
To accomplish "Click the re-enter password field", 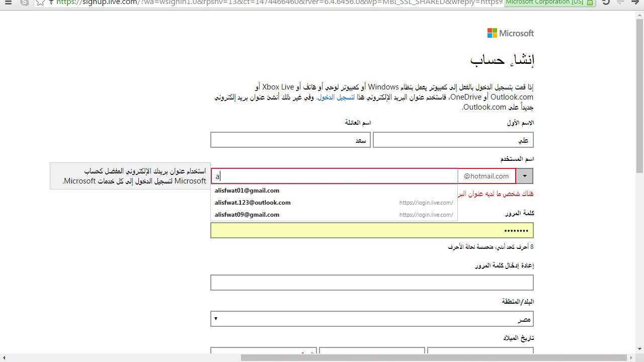I will (x=372, y=283).
